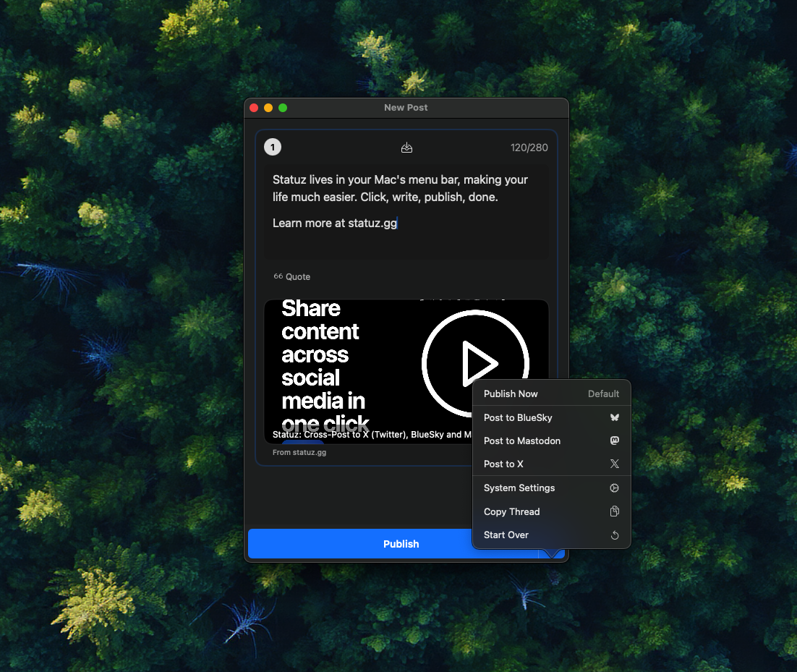The height and width of the screenshot is (672, 797).
Task: Select the BlueSky butterfly icon in the menu
Action: pos(614,417)
